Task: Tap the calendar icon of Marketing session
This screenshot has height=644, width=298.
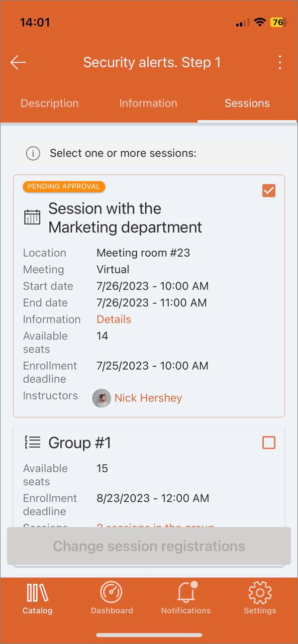Action: click(32, 218)
